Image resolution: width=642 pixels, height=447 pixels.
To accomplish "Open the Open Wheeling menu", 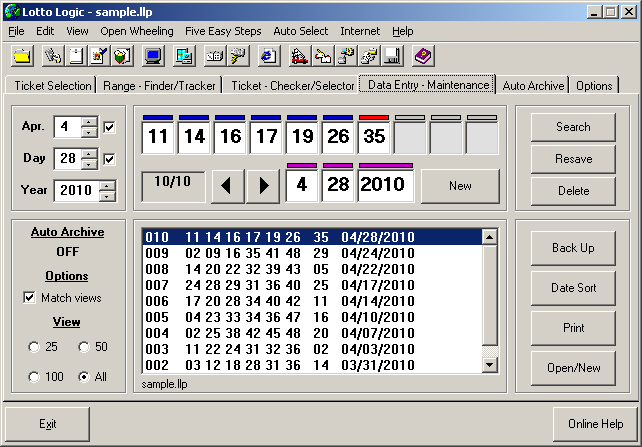I will (137, 31).
